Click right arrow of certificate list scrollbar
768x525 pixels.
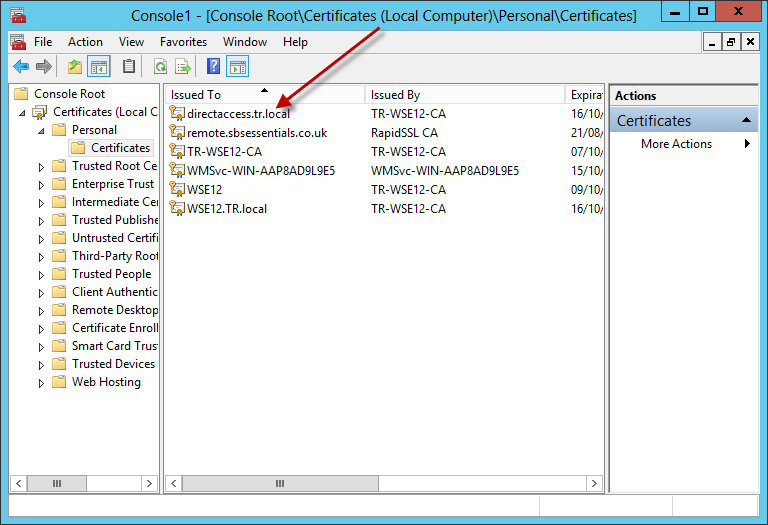595,483
